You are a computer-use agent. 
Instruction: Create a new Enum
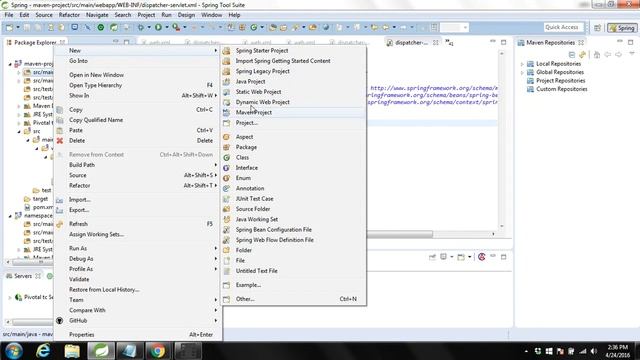click(293, 178)
